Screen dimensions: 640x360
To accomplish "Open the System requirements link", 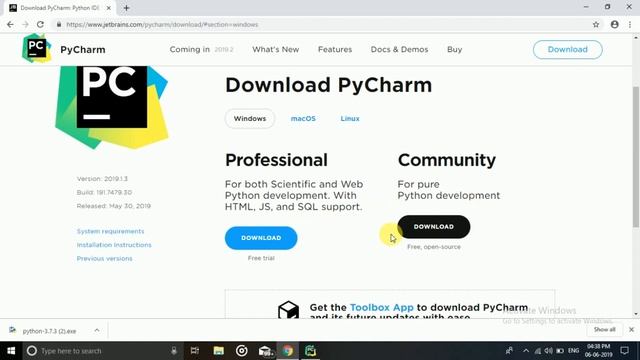I will pyautogui.click(x=110, y=231).
